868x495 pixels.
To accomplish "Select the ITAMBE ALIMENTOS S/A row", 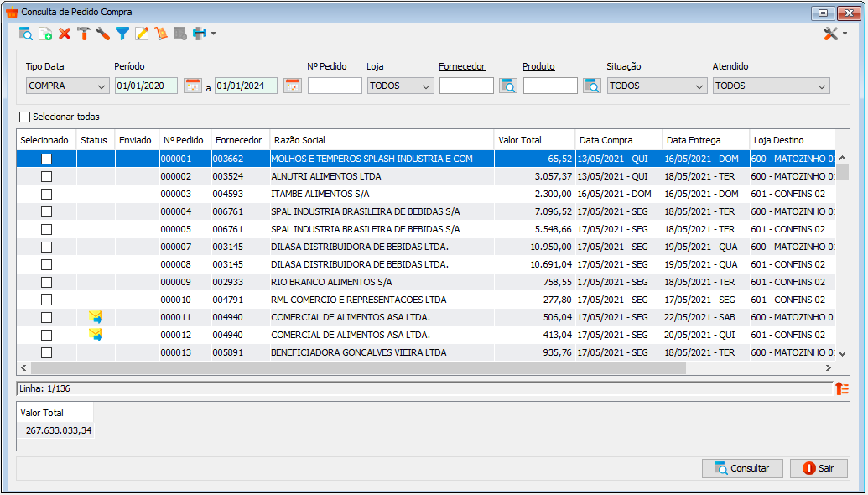I will pyautogui.click(x=426, y=195).
